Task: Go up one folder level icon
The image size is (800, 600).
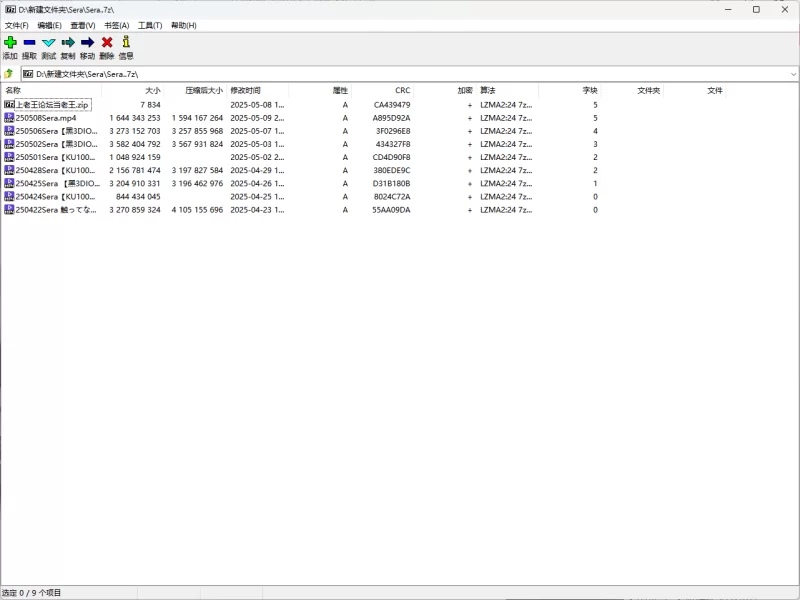Action: coord(9,74)
